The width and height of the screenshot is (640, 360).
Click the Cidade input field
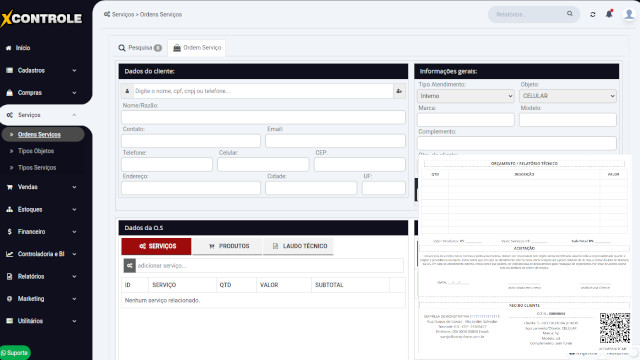[311, 188]
